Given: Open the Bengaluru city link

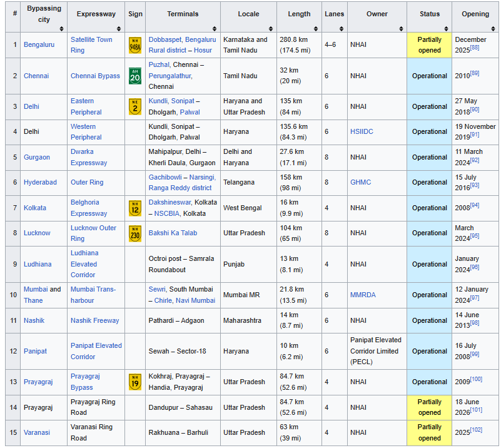Looking at the screenshot, I should (x=39, y=44).
